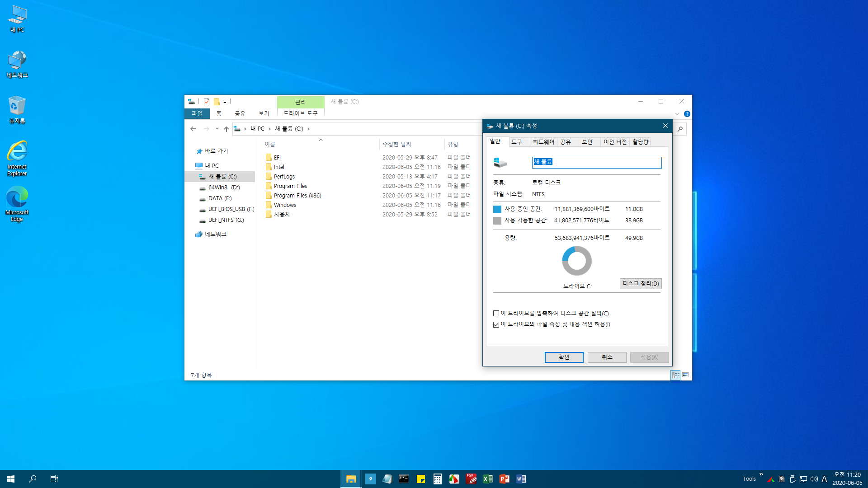This screenshot has height=488, width=868.
Task: Open the calculator taskbar icon
Action: (437, 479)
